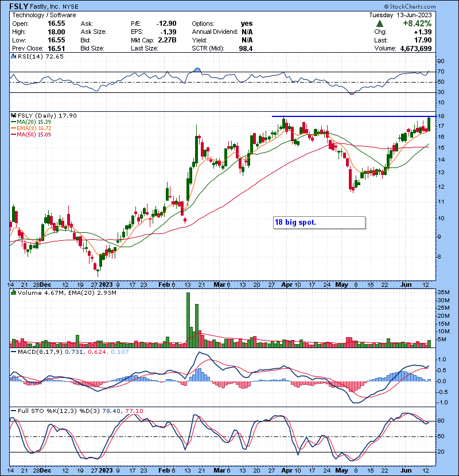
Task: Click the blue horizontal resistance line at 18
Action: (354, 116)
